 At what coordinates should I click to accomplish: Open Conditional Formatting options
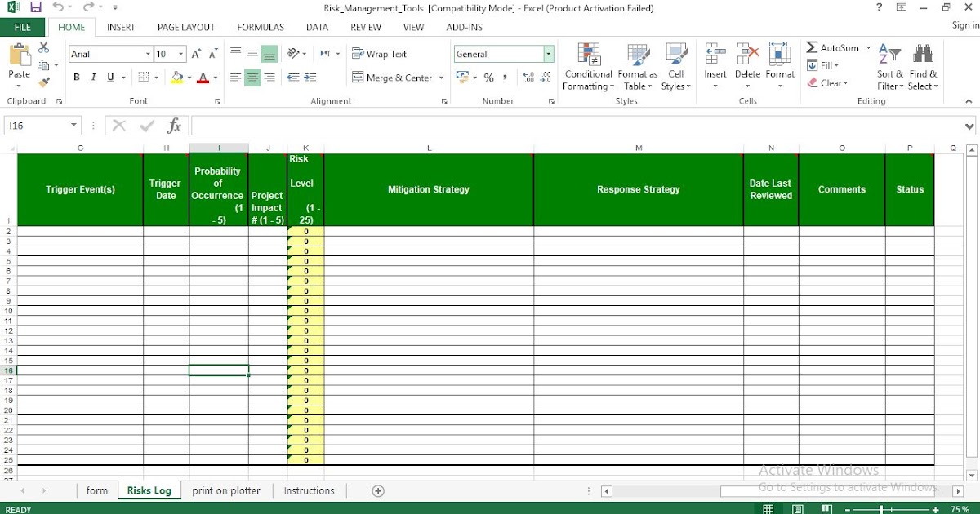point(587,67)
